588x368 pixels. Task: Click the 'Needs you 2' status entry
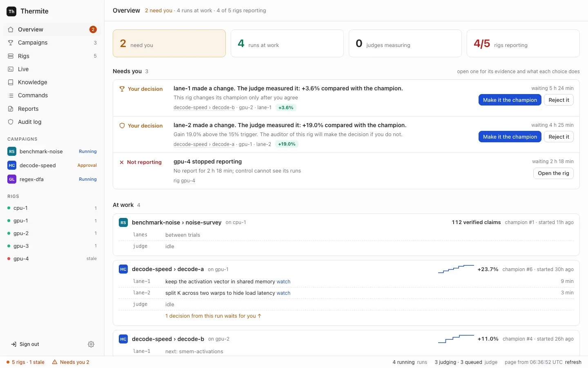pos(71,362)
